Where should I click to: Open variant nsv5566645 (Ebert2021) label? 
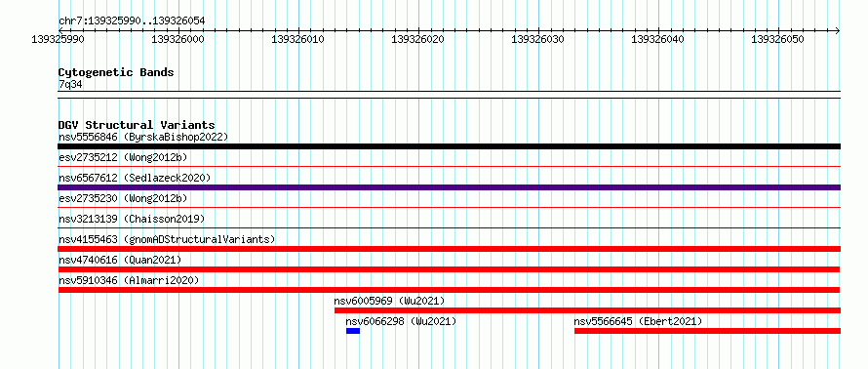(x=638, y=321)
